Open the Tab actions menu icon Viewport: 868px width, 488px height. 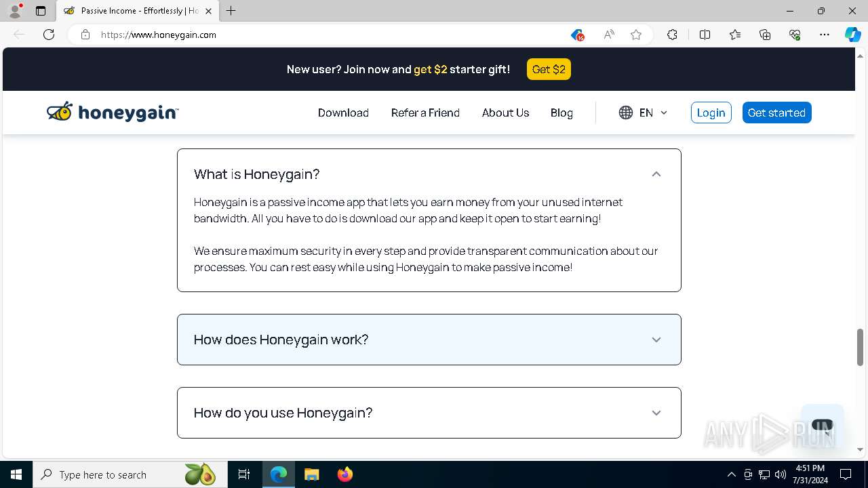tap(41, 11)
